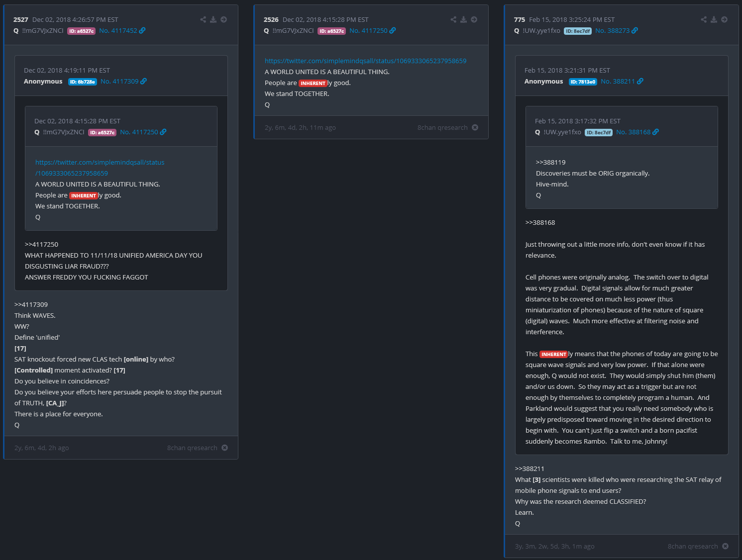The height and width of the screenshot is (560, 742).
Task: Click post number 2527
Action: coord(21,19)
